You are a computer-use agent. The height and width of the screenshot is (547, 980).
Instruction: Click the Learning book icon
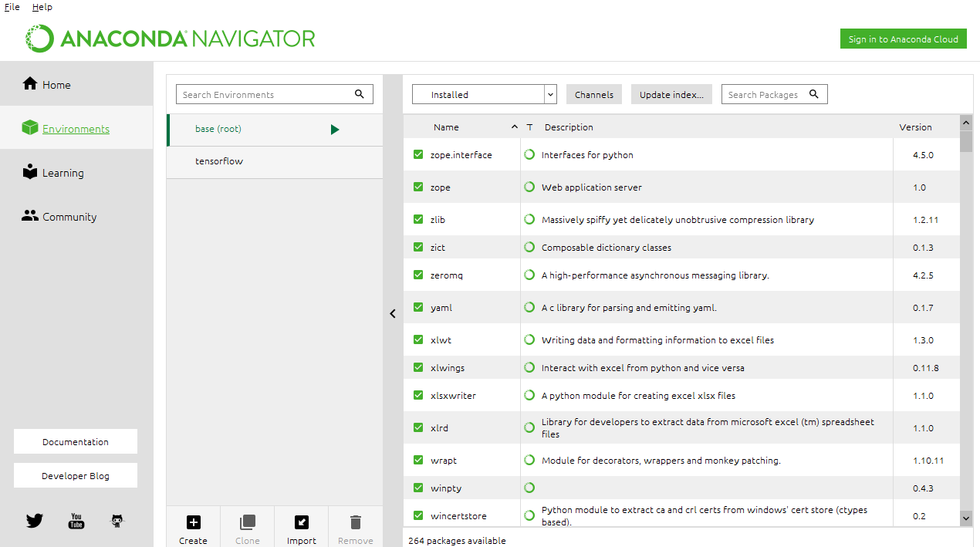point(30,172)
